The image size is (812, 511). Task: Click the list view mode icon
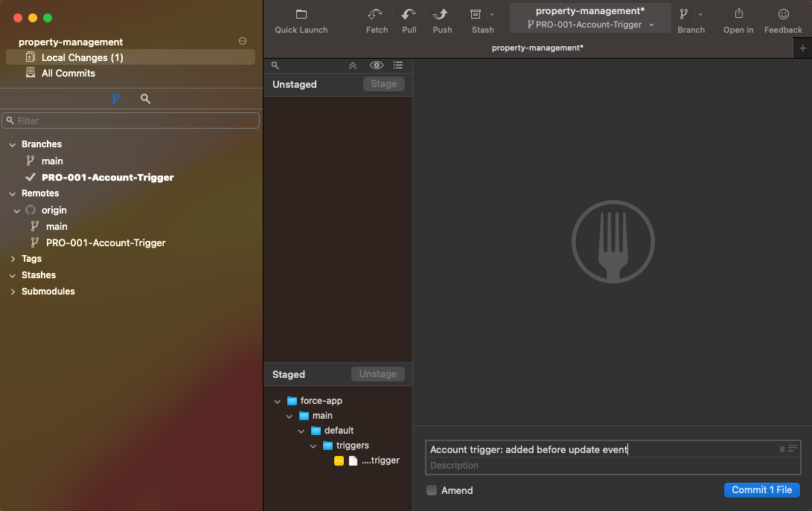[x=397, y=65]
